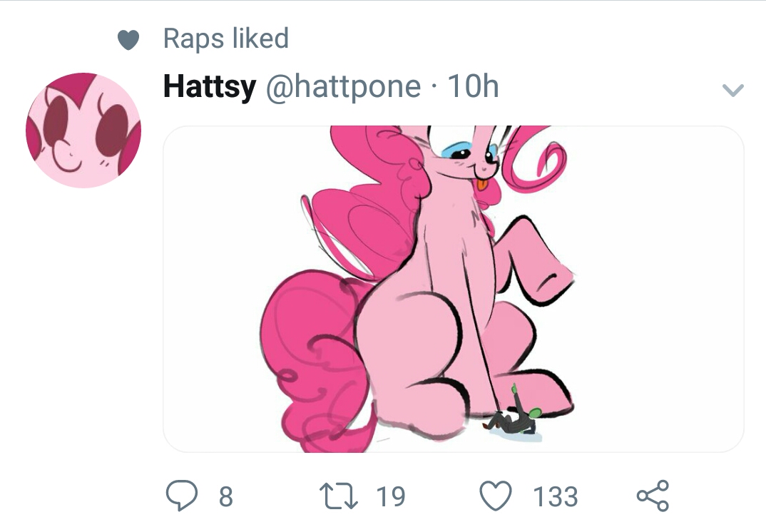
Task: Open the Hattsy display name
Action: click(x=209, y=87)
